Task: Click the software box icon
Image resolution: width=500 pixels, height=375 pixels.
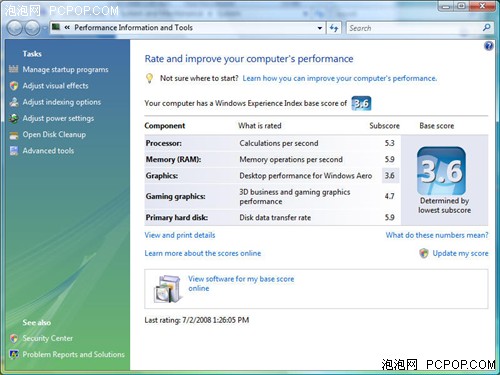Action: [x=167, y=289]
